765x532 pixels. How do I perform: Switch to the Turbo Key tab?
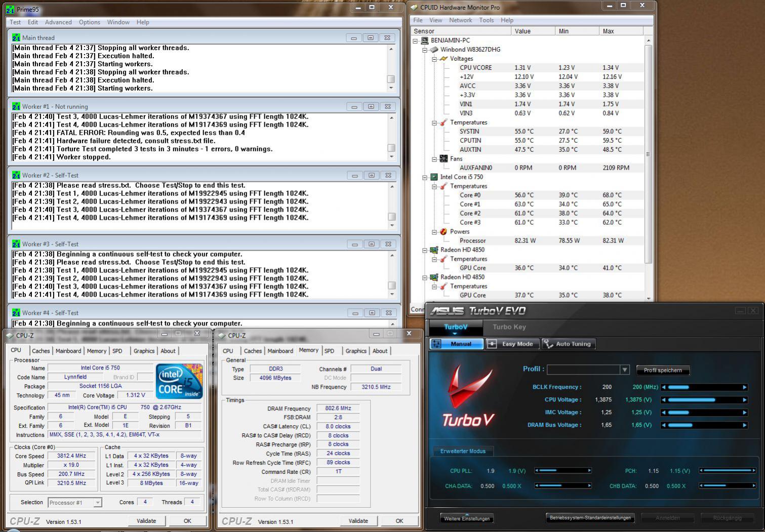coord(509,327)
